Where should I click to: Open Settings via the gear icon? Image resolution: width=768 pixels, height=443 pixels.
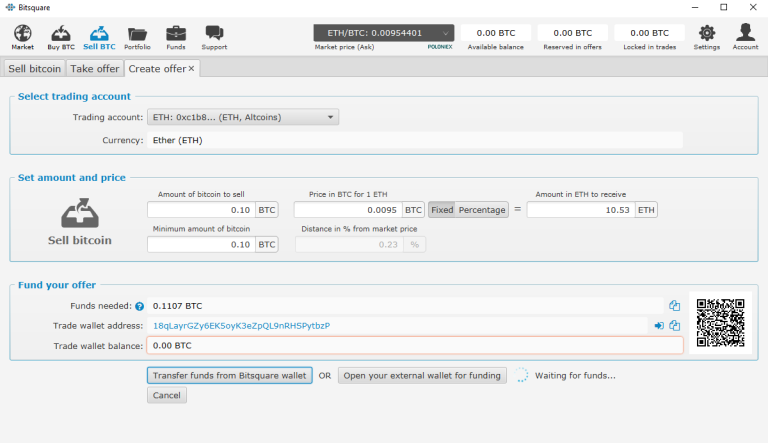(706, 37)
